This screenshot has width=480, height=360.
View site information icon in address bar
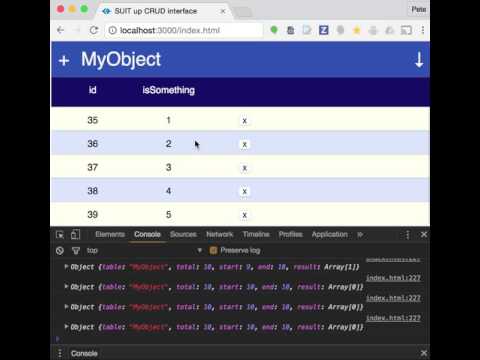(113, 30)
